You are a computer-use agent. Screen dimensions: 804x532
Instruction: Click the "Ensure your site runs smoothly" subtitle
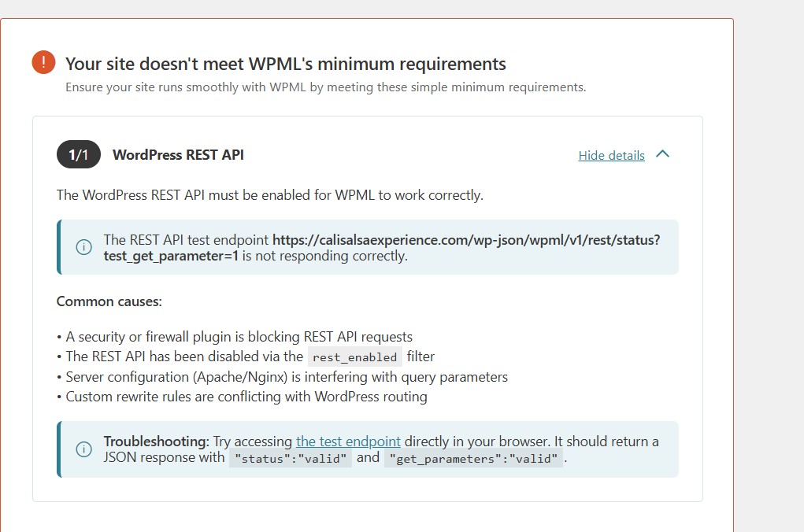(325, 87)
